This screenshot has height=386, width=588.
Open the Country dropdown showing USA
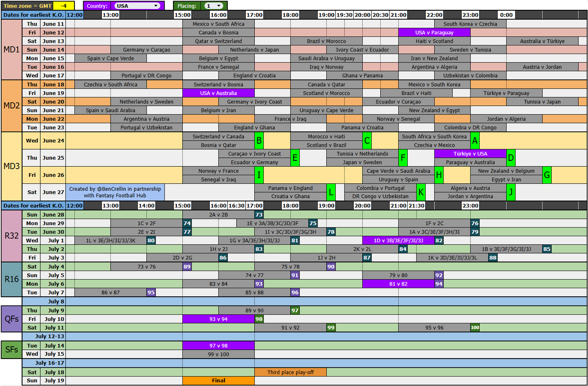pos(137,6)
